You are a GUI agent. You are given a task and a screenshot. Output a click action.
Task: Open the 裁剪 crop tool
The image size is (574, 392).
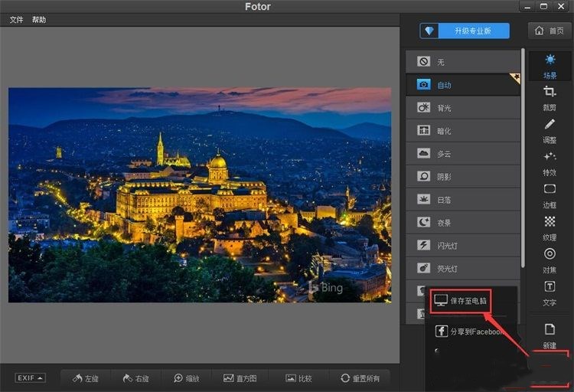(x=550, y=98)
